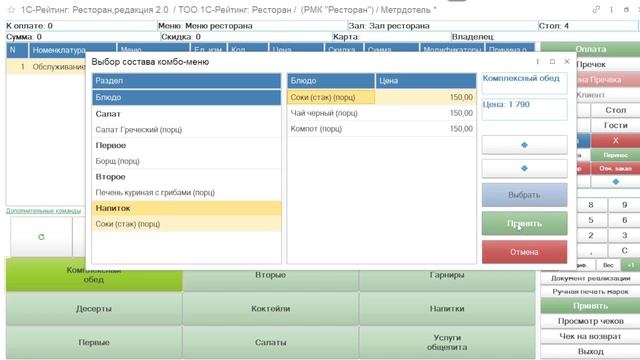Click numpad key 5
This screenshot has width=640, height=360.
click(x=591, y=220)
